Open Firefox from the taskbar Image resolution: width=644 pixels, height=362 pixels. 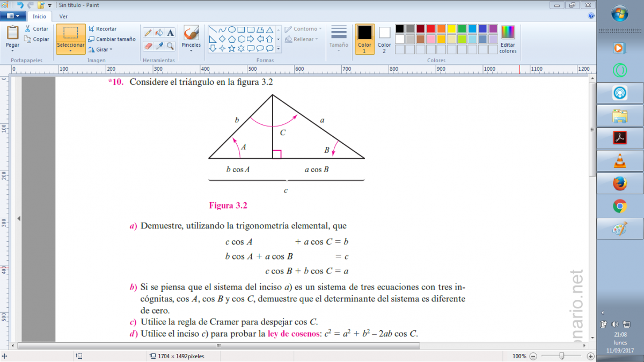click(x=620, y=183)
